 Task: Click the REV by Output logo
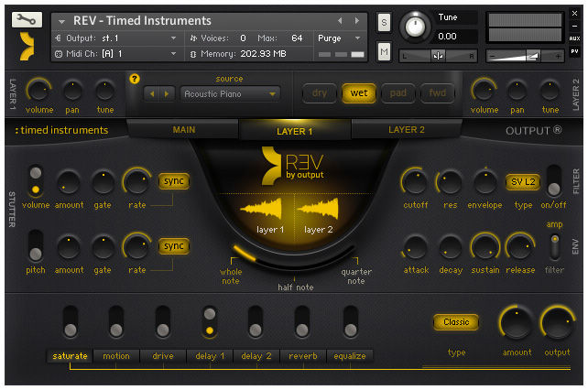point(293,166)
